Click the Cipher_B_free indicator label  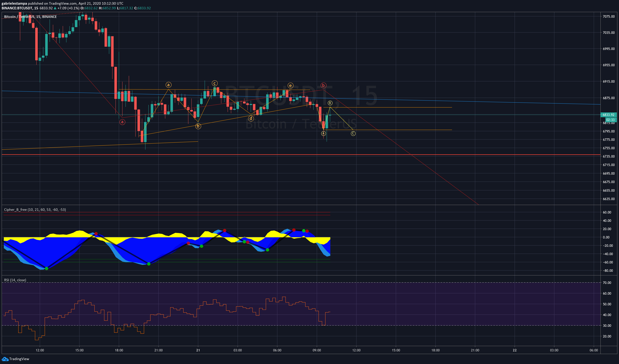[35, 210]
